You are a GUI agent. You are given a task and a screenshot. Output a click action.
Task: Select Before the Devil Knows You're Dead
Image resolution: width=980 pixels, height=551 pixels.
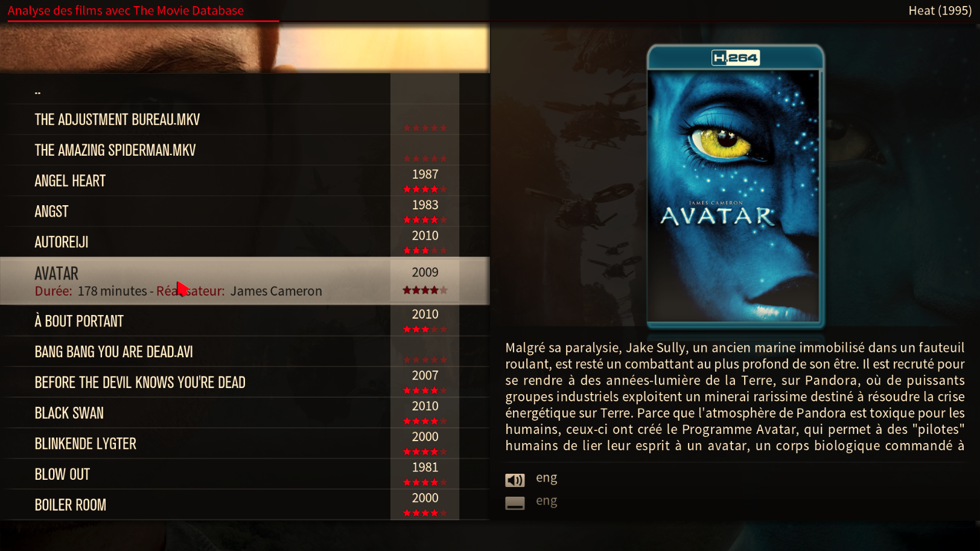pos(244,383)
